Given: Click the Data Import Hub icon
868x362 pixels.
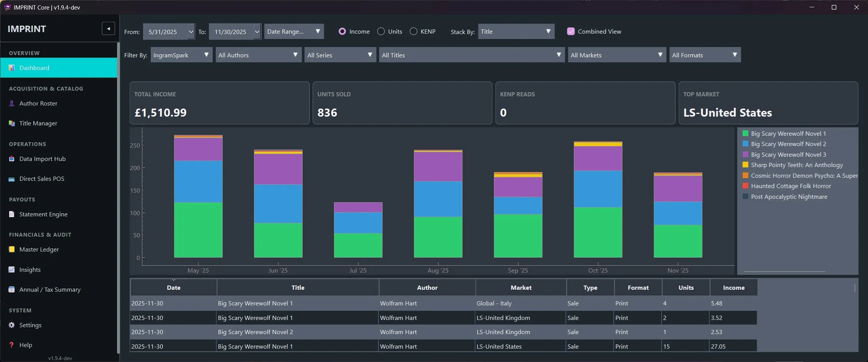Looking at the screenshot, I should click(12, 159).
